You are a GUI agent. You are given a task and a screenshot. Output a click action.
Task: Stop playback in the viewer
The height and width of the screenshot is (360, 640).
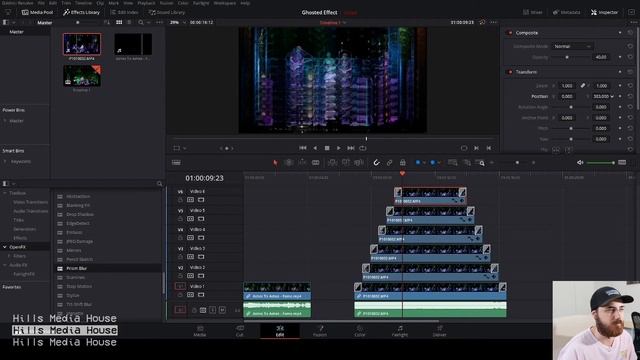pos(327,148)
